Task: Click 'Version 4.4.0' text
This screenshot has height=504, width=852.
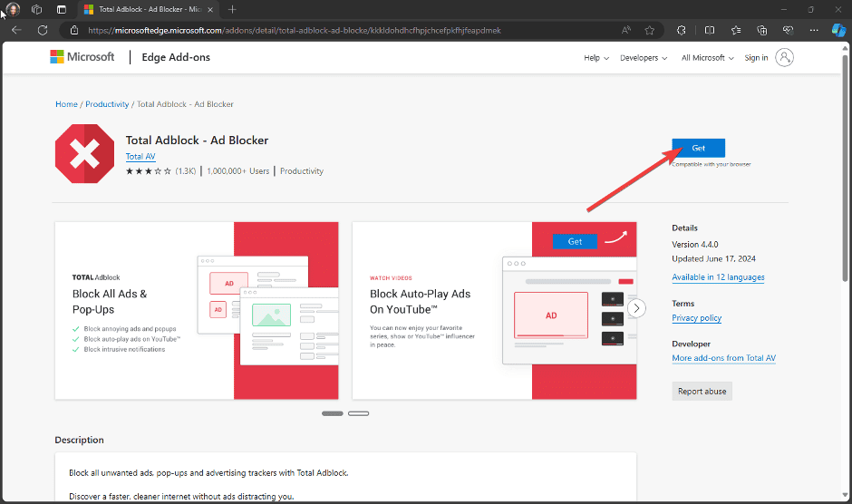Action: pos(695,245)
